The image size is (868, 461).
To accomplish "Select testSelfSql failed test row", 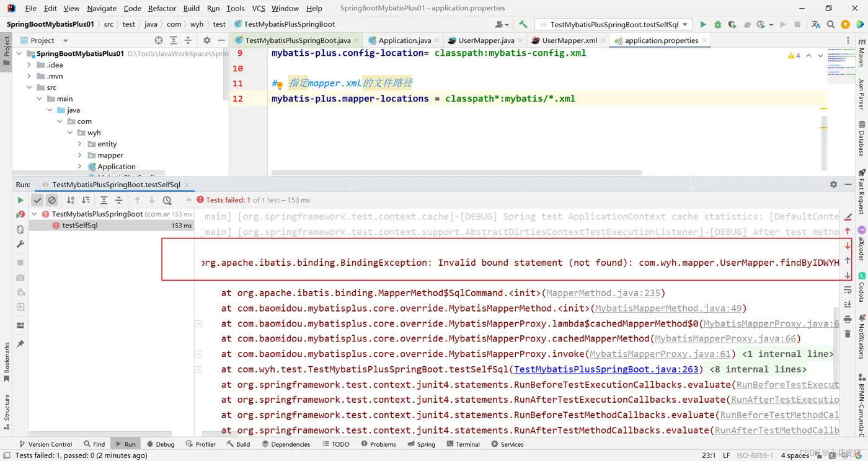I will (x=112, y=226).
